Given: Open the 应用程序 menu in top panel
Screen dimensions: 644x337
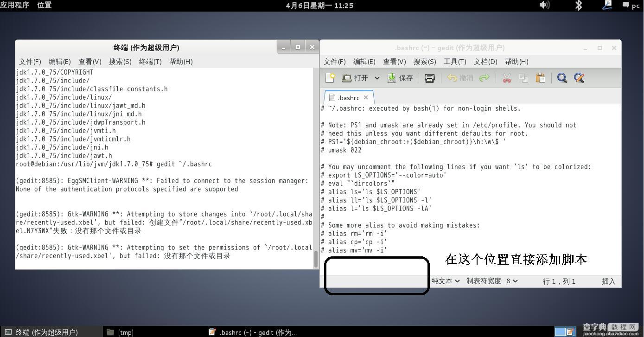Looking at the screenshot, I should point(15,5).
